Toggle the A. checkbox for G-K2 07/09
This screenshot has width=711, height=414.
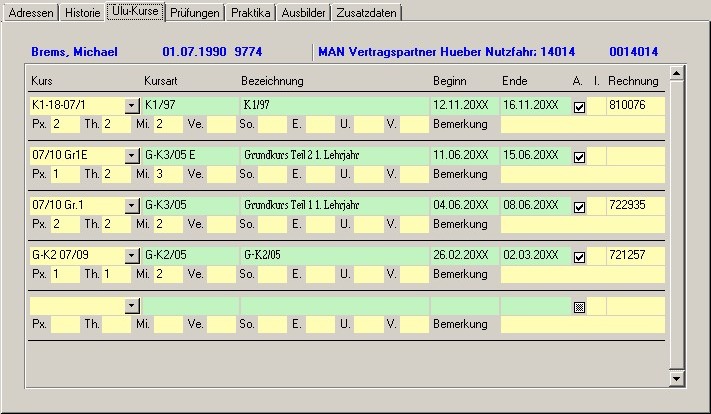(x=579, y=257)
